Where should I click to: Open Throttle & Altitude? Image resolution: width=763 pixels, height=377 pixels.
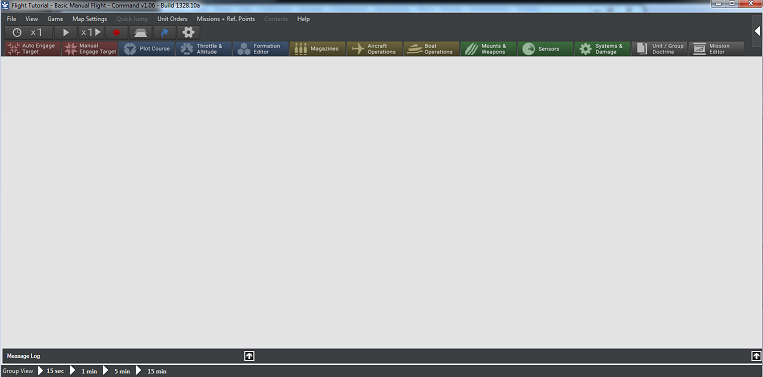[x=204, y=49]
